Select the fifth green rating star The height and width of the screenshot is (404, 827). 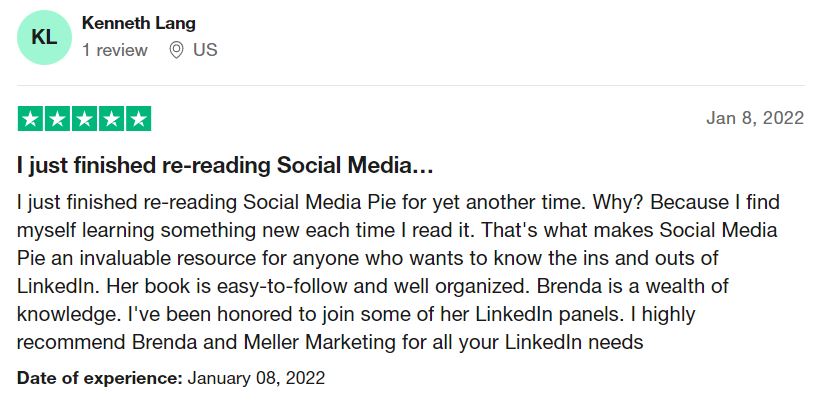coord(138,118)
